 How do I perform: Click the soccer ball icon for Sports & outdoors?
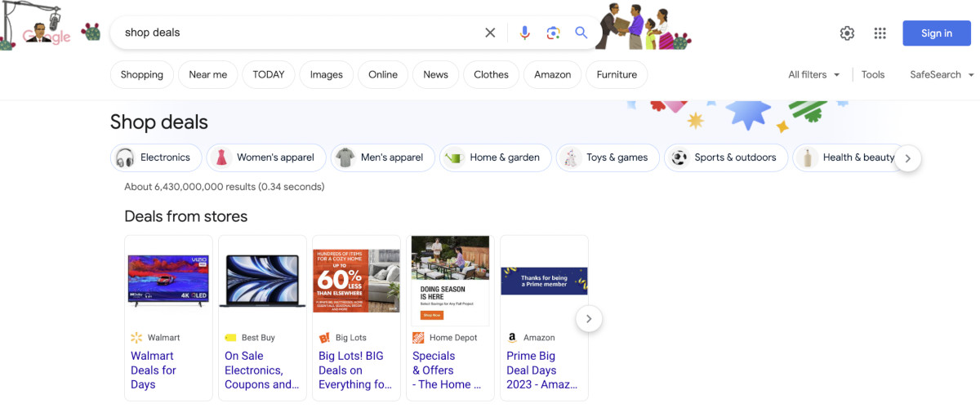coord(679,157)
